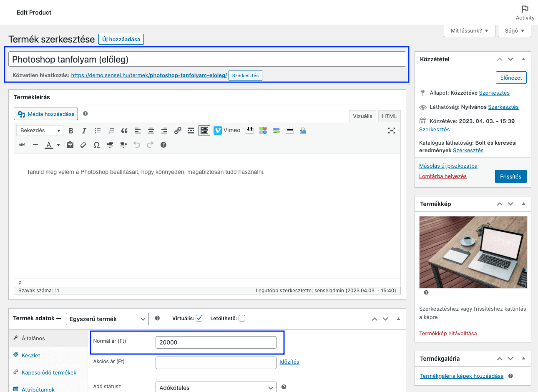Screen dimensions: 538x392
Task: Apply strikethrough formatting
Action: coord(22,145)
